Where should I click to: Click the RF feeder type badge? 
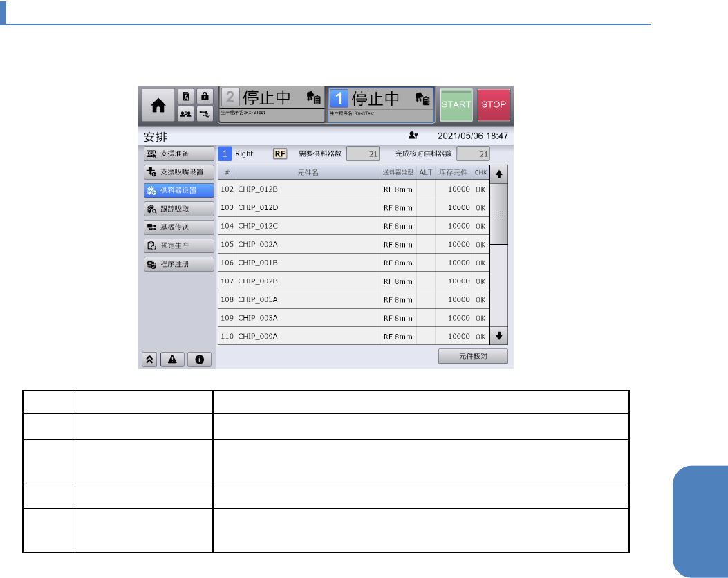pos(280,153)
